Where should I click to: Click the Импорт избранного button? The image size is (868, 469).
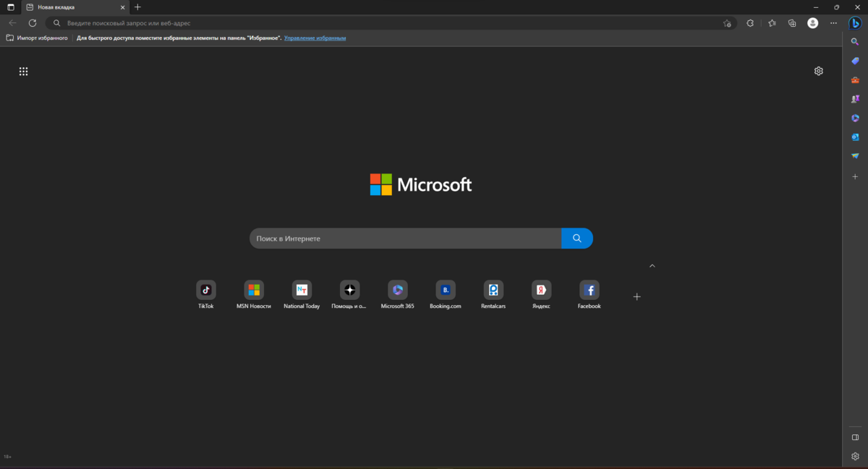(x=36, y=38)
